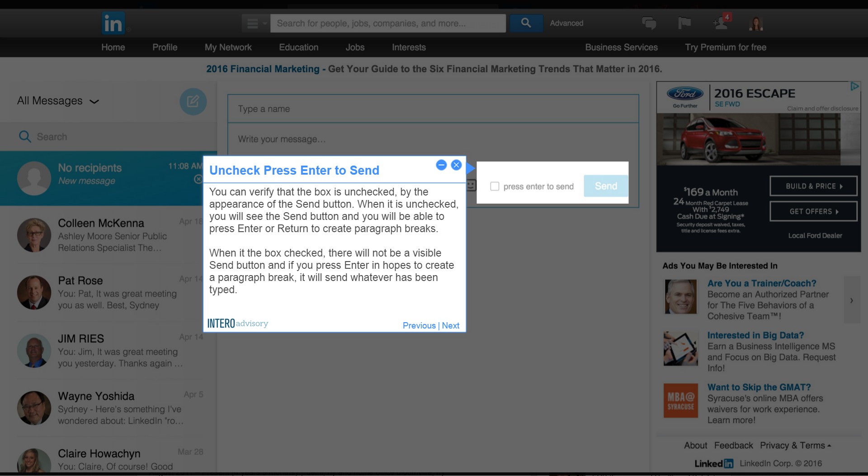Viewport: 868px width, 476px height.
Task: Close the Uncheck Press Enter tutorial popup
Action: (x=456, y=165)
